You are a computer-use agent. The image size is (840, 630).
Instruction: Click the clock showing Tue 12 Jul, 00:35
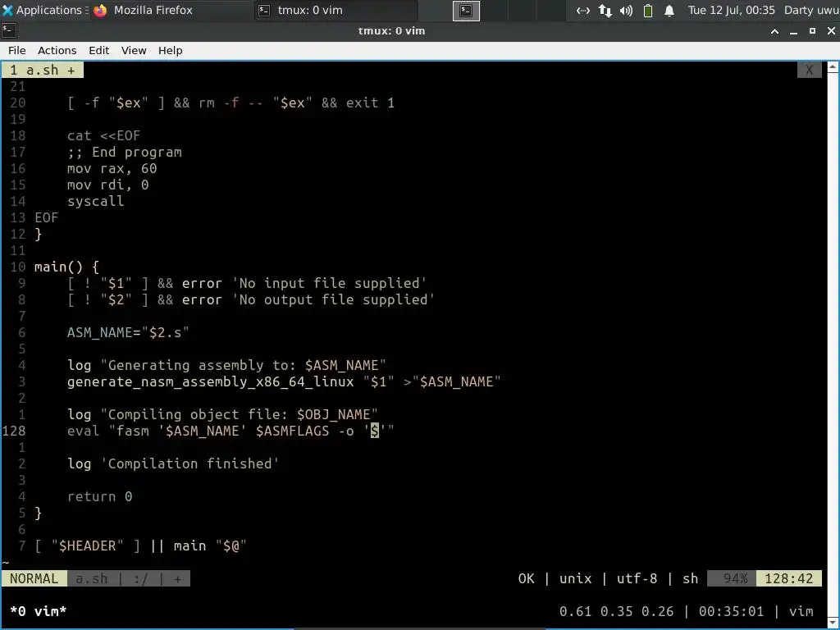click(x=731, y=10)
